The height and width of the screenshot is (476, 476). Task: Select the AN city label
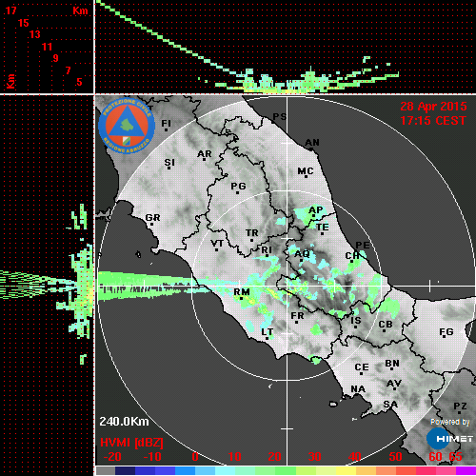312,143
